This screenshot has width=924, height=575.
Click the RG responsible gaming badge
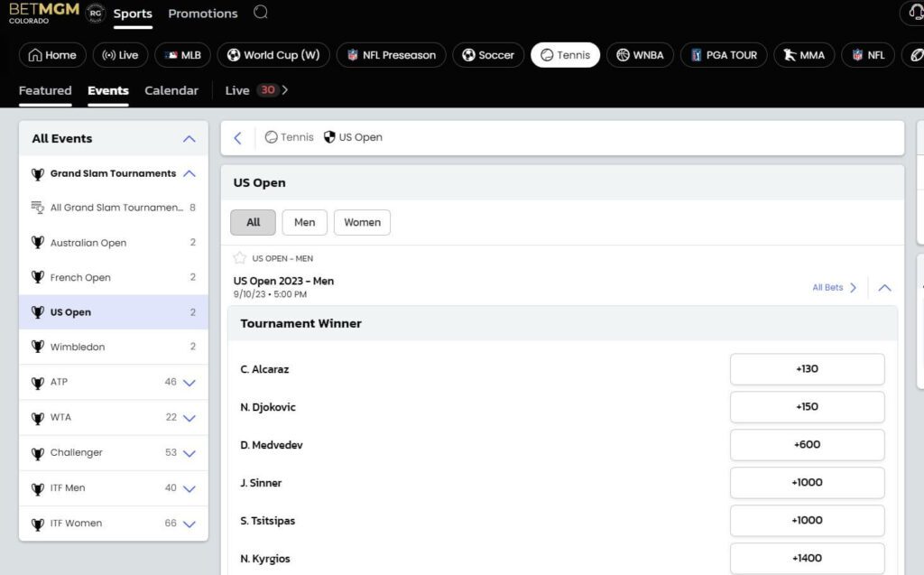96,13
